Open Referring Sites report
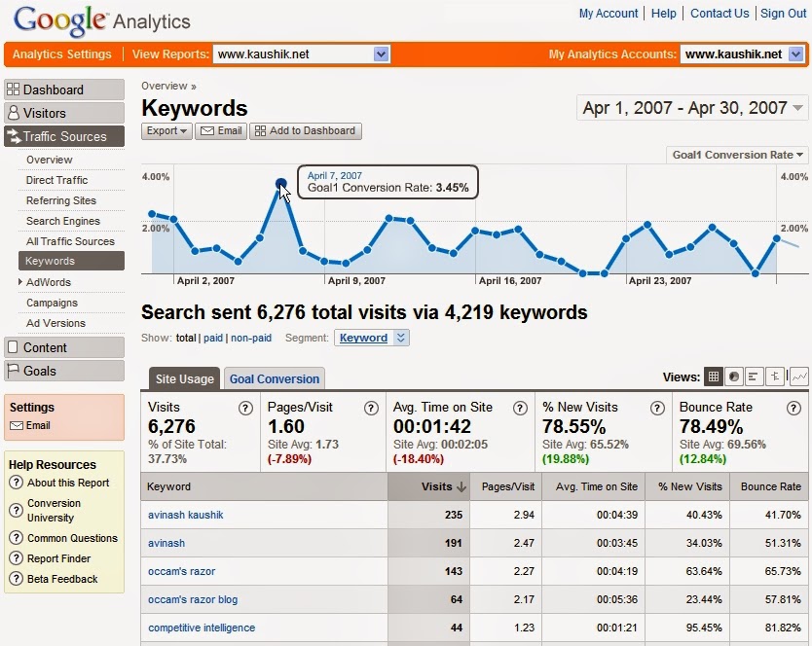 click(61, 200)
